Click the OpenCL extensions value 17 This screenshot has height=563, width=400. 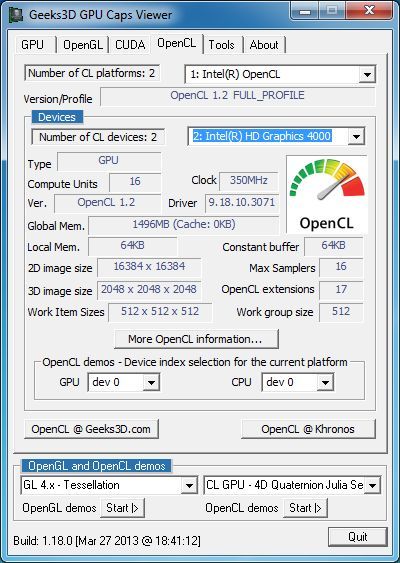pyautogui.click(x=341, y=290)
